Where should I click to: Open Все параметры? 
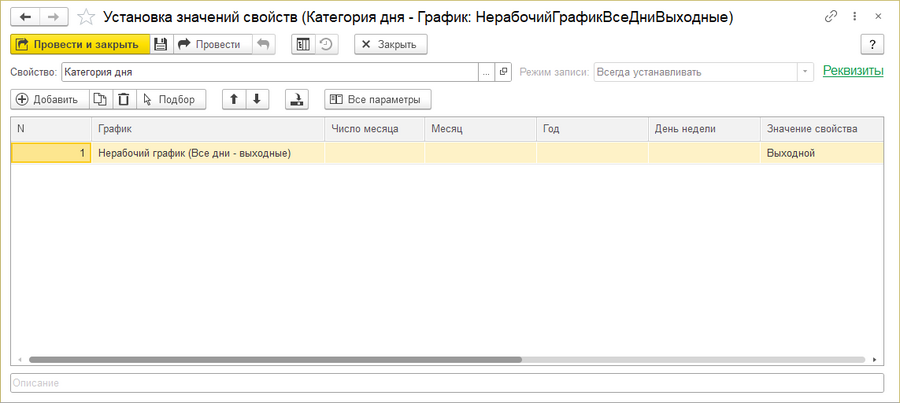pos(378,99)
